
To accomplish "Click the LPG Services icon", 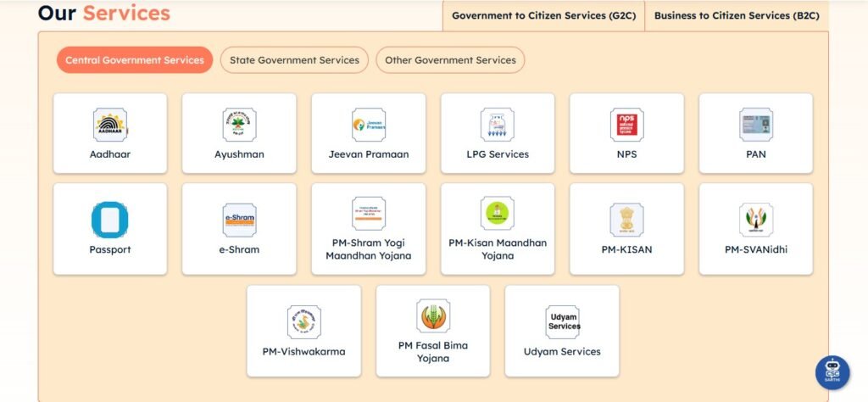I will tap(498, 125).
